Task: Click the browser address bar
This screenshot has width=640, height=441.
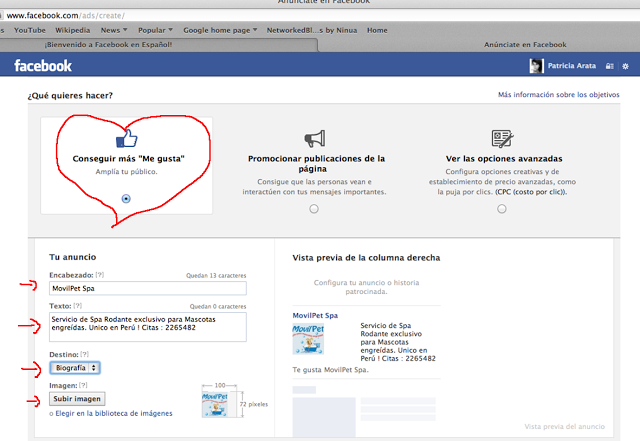Action: 320,16
